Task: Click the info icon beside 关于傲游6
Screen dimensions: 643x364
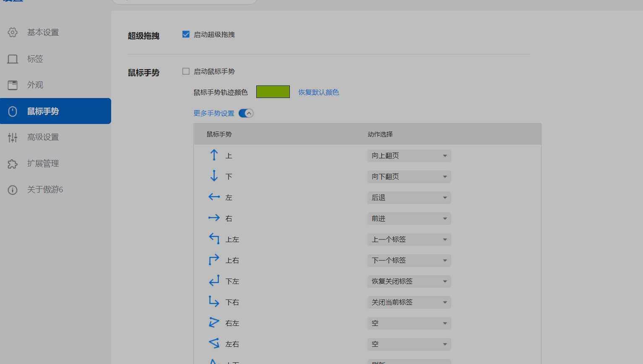Action: 13,190
